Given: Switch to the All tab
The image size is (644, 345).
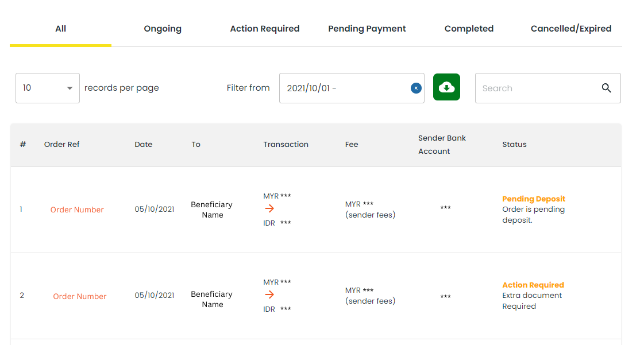Looking at the screenshot, I should click(x=60, y=29).
